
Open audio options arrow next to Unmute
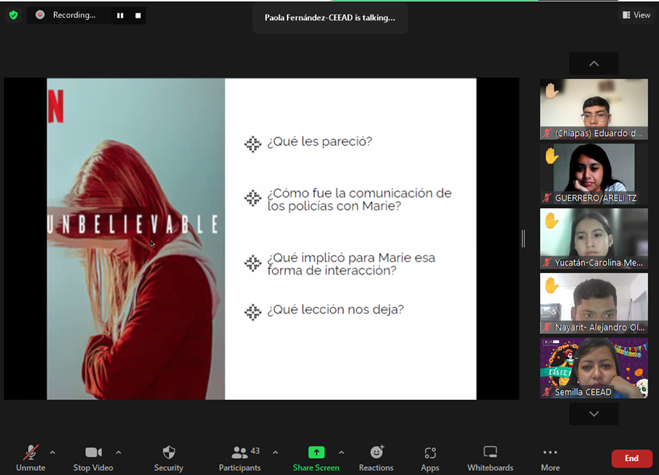click(53, 453)
